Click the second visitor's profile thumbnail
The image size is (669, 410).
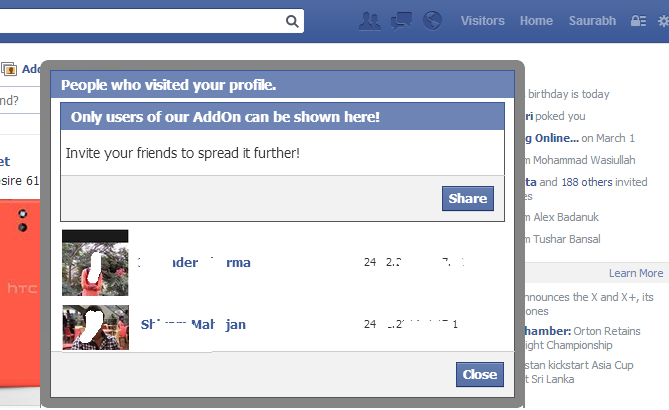95,326
